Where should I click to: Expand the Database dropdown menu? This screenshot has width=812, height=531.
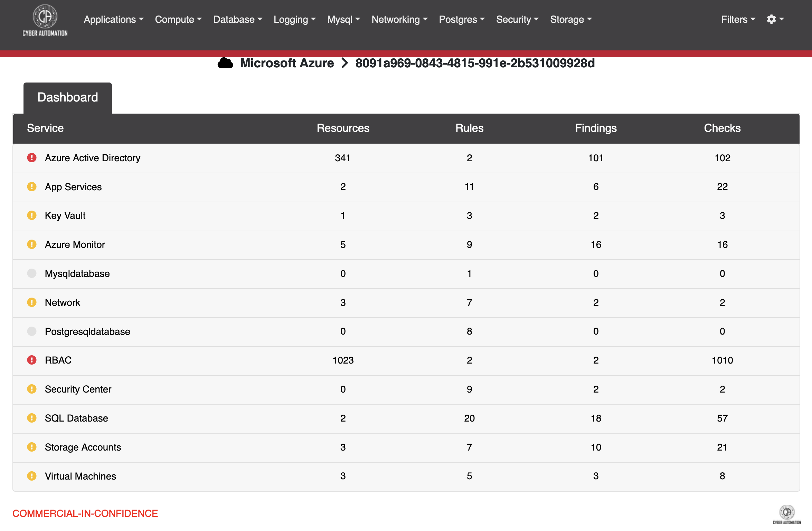coord(238,19)
